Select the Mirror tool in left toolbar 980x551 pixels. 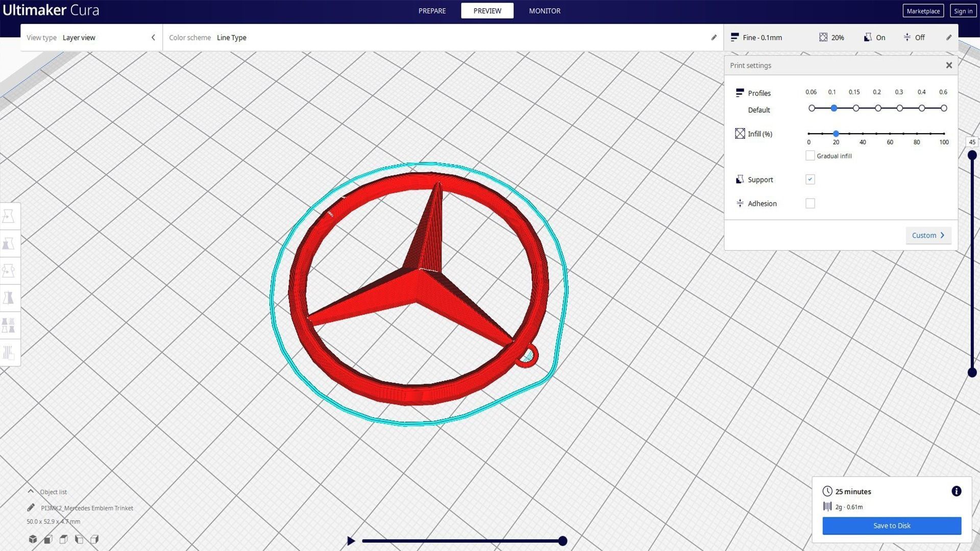click(x=9, y=297)
